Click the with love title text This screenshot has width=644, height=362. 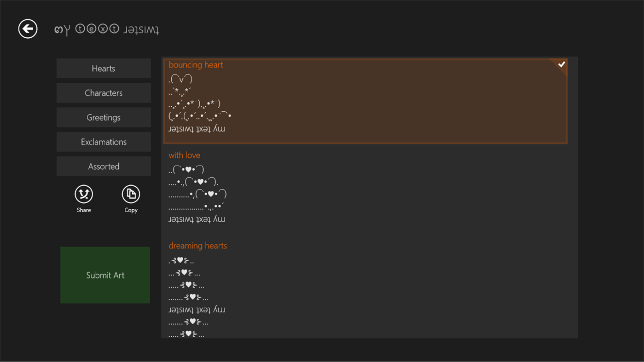click(x=184, y=155)
